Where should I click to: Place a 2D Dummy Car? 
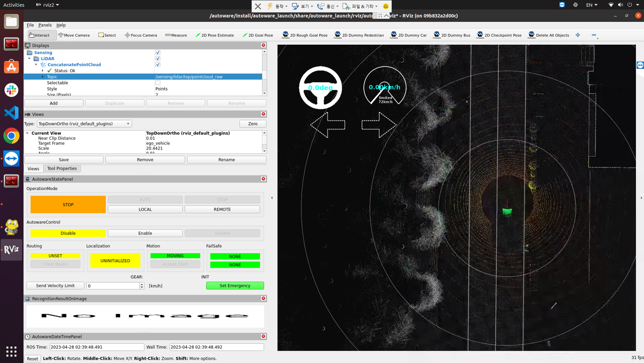(409, 35)
